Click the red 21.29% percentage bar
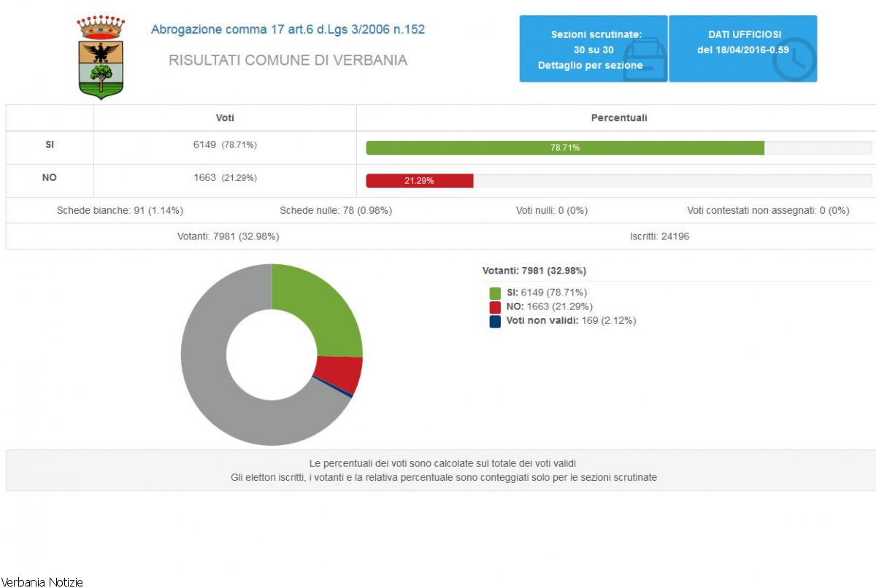This screenshot has height=588, width=876. click(420, 181)
